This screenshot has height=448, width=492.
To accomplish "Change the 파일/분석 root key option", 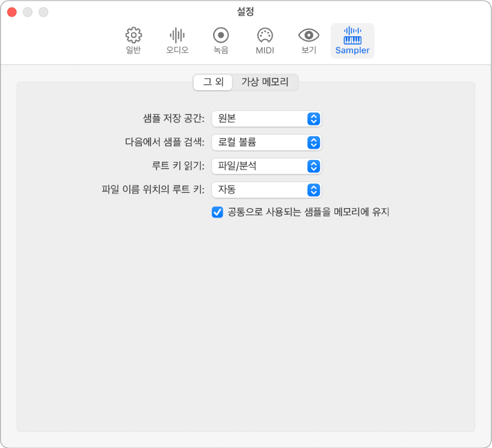I will tap(266, 166).
